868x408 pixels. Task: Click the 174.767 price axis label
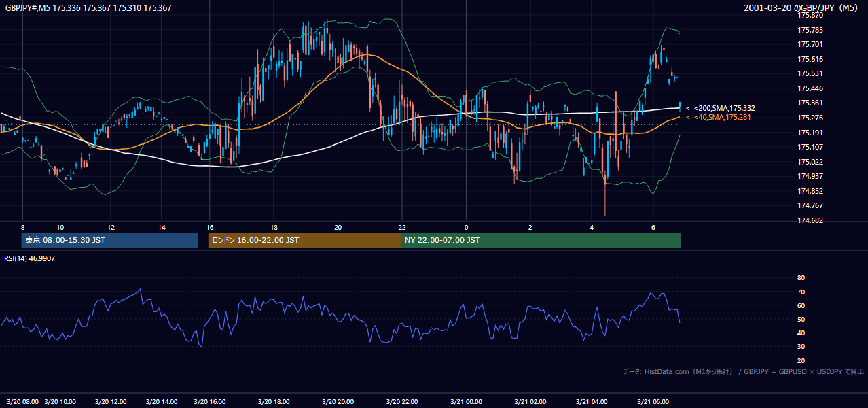coord(810,205)
